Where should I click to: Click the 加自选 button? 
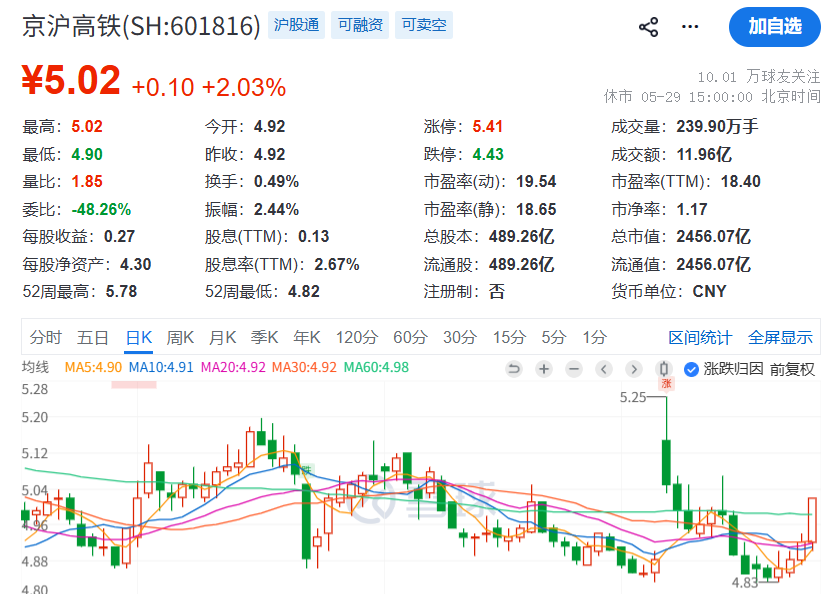[774, 27]
